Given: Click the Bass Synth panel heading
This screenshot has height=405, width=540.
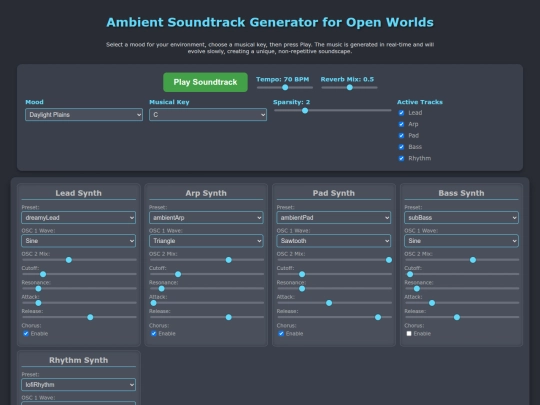Looking at the screenshot, I should [461, 193].
